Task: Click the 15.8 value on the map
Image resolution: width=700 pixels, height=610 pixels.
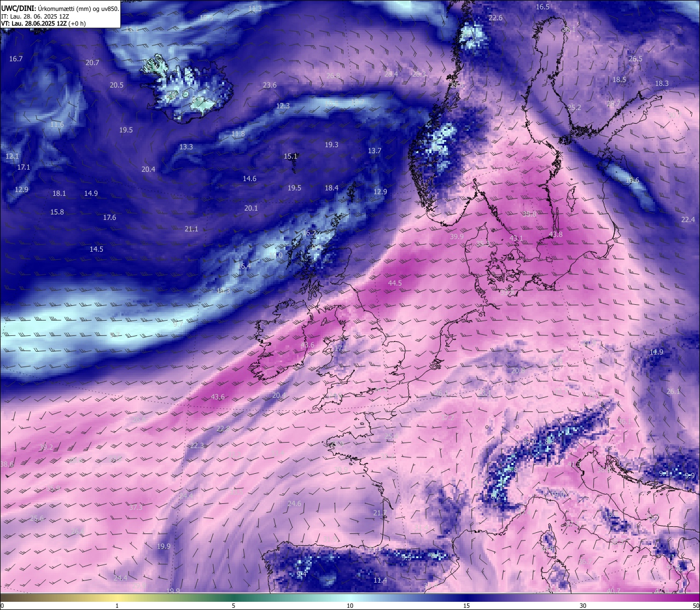Action: tap(57, 212)
